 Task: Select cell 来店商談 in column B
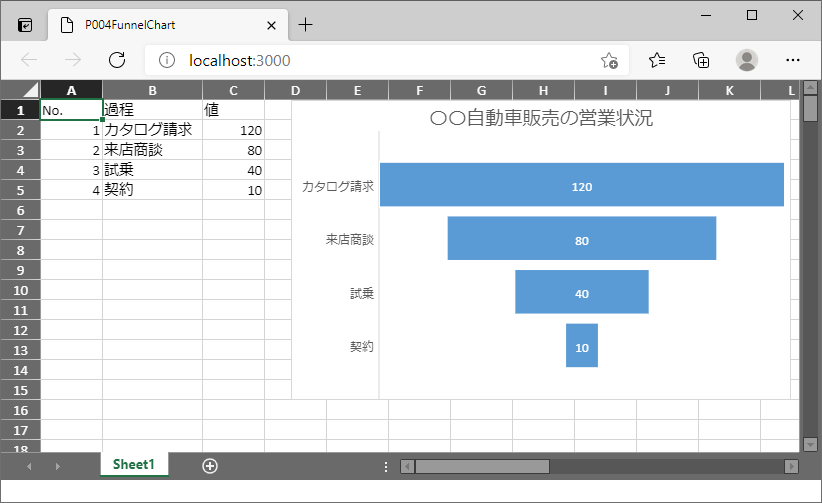[x=153, y=150]
